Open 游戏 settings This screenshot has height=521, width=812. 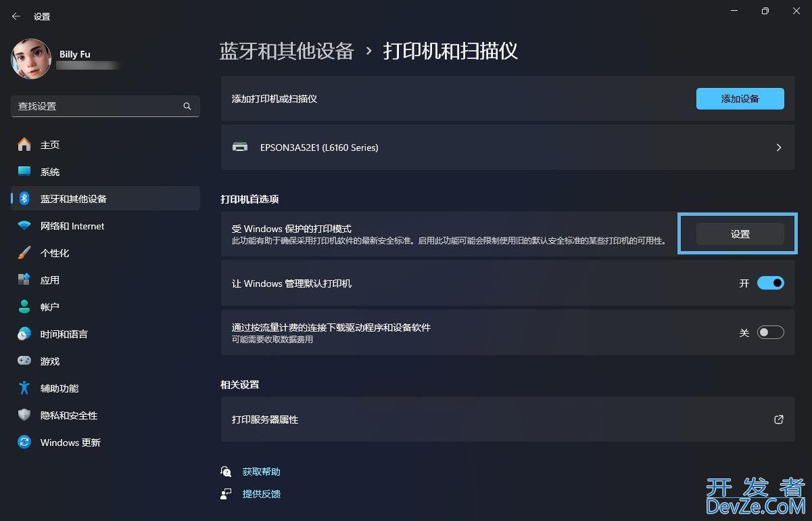[105, 361]
